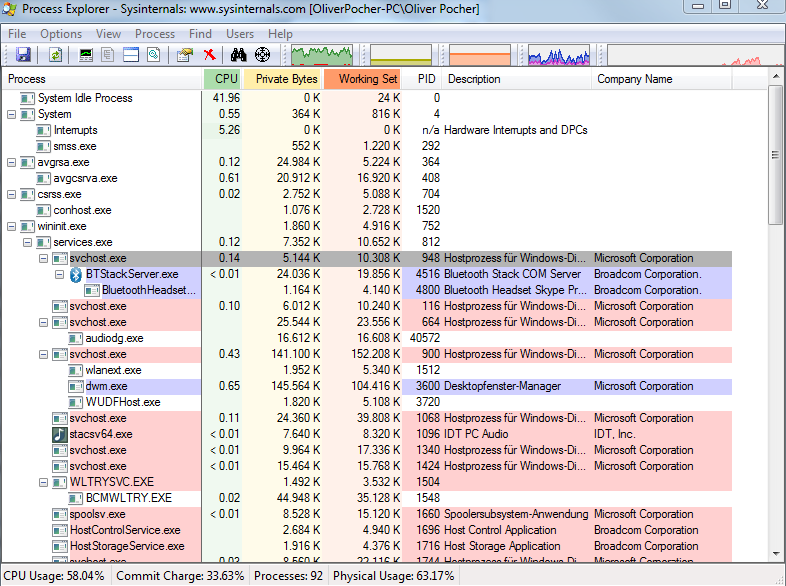
Task: Open the Find menu
Action: tap(200, 34)
